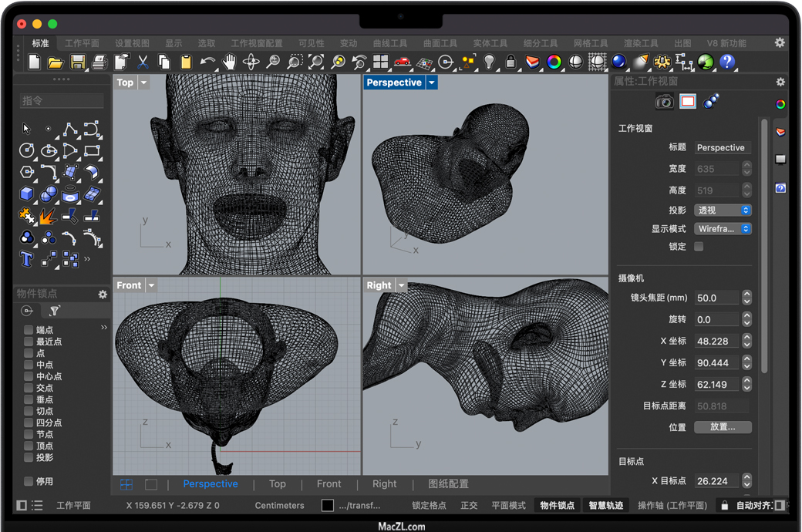Screen dimensions: 802x532
Task: Open the color wheel toolbar icon
Action: tap(554, 62)
